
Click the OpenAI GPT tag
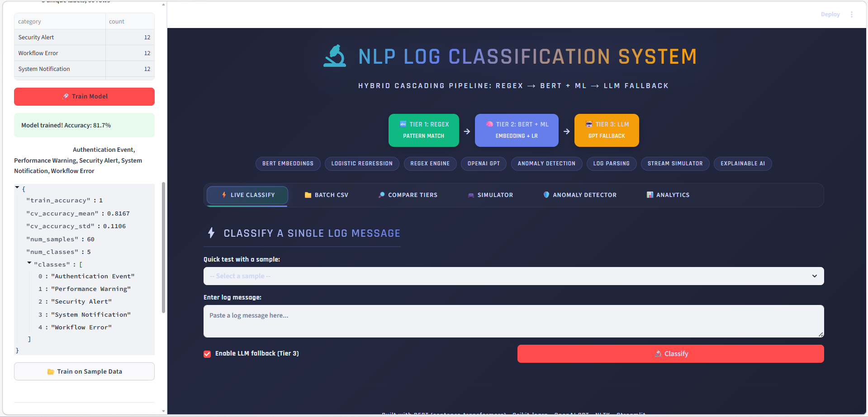pos(484,164)
